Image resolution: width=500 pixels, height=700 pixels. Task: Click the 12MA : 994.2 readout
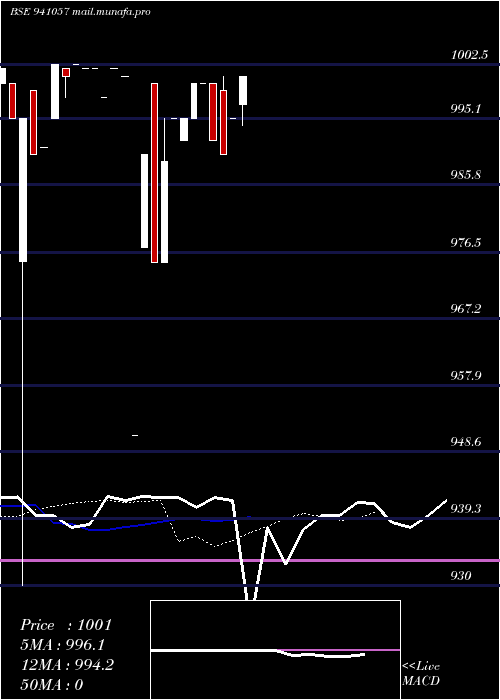[x=67, y=665]
